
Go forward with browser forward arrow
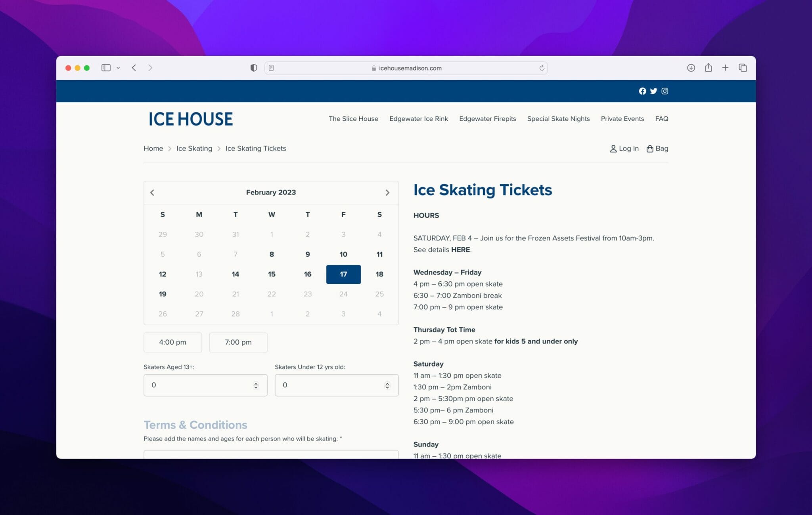(x=150, y=68)
